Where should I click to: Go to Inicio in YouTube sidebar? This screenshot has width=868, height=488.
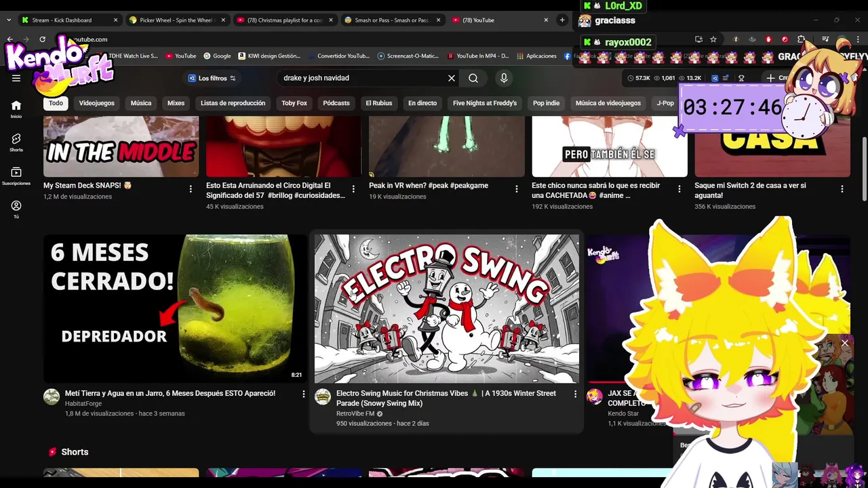(16, 109)
